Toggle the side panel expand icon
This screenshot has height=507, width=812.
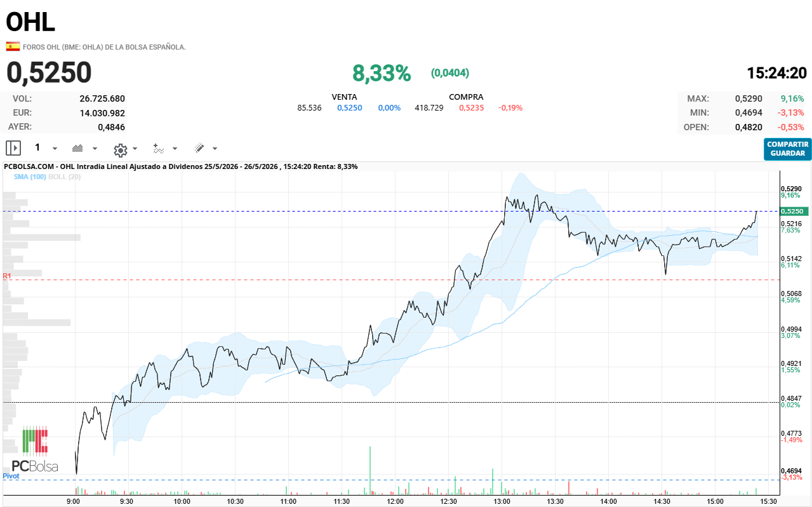pos(13,148)
